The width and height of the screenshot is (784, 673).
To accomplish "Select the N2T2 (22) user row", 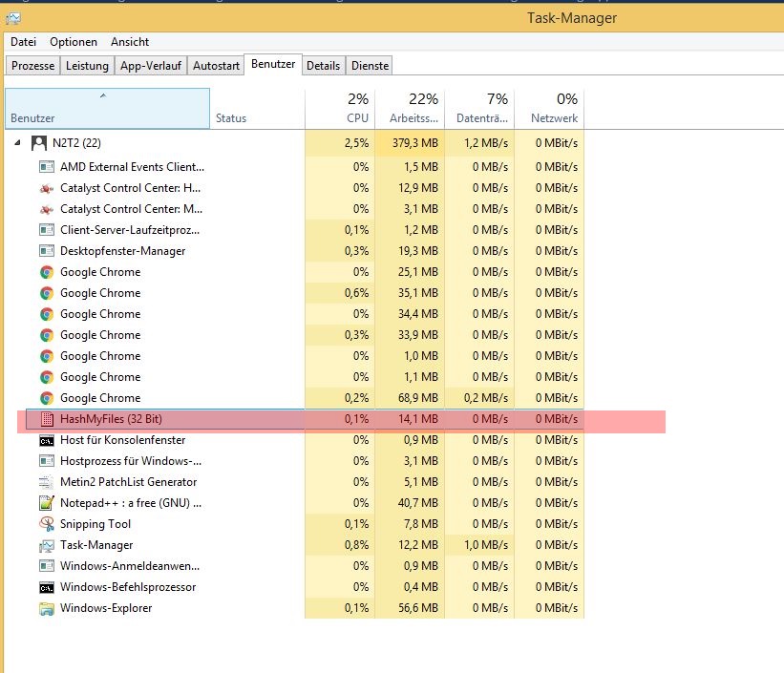I will pyautogui.click(x=294, y=143).
